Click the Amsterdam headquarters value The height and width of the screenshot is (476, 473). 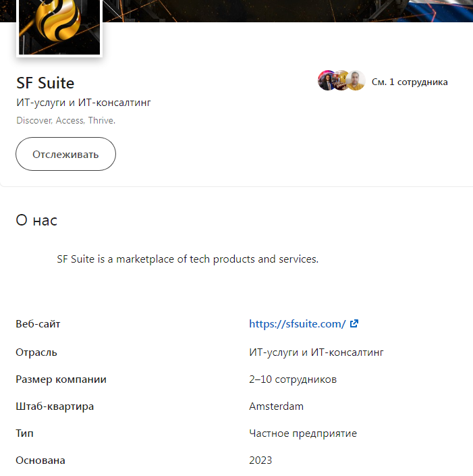(x=276, y=406)
